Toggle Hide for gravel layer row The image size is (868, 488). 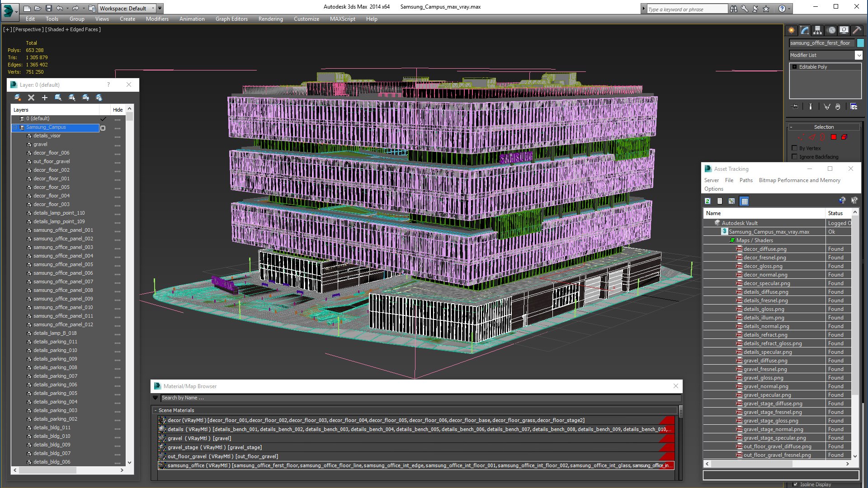pyautogui.click(x=118, y=145)
